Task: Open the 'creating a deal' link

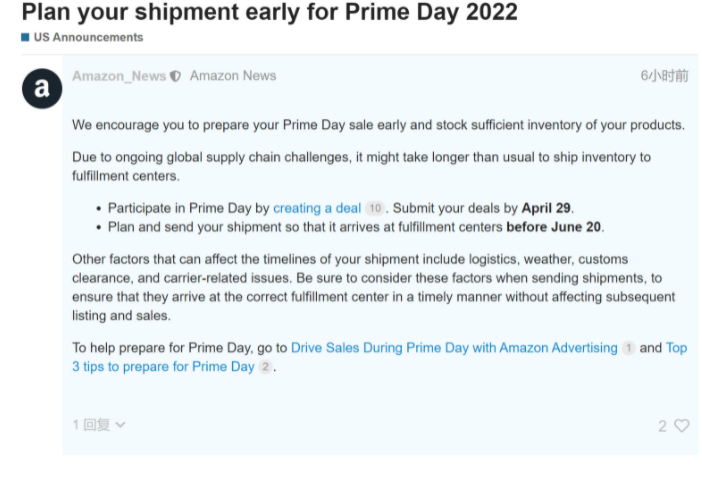Action: click(x=317, y=208)
